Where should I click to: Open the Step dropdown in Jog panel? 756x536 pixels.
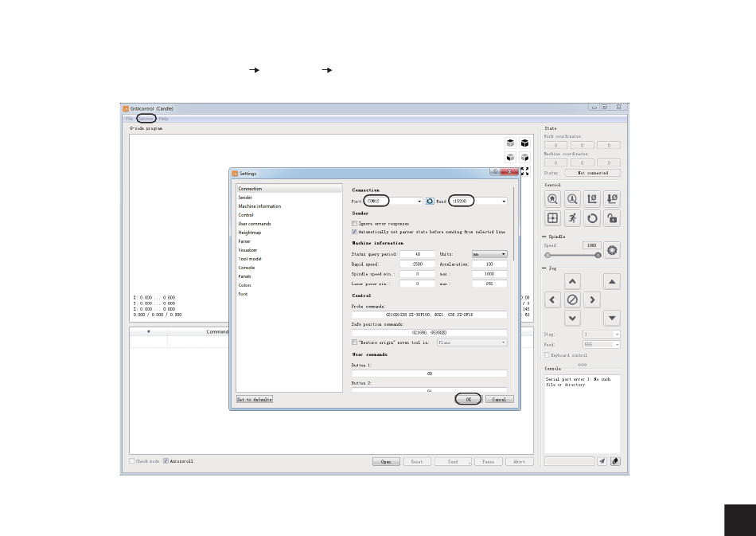click(x=602, y=334)
